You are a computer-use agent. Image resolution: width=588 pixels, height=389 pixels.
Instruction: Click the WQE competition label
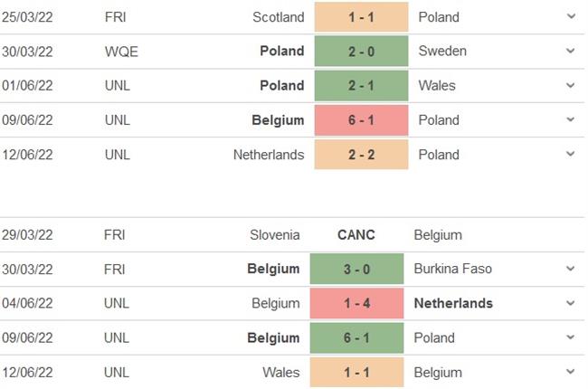pos(121,52)
